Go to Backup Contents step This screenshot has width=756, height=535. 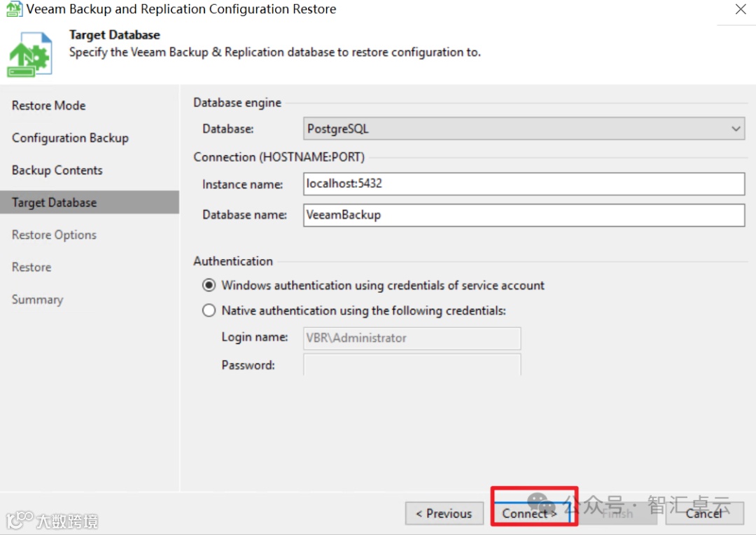click(x=57, y=170)
